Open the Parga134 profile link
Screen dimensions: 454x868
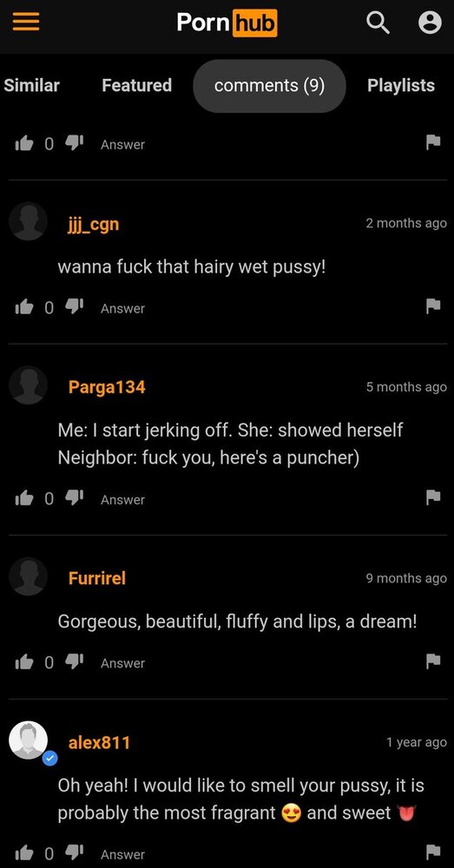[107, 387]
